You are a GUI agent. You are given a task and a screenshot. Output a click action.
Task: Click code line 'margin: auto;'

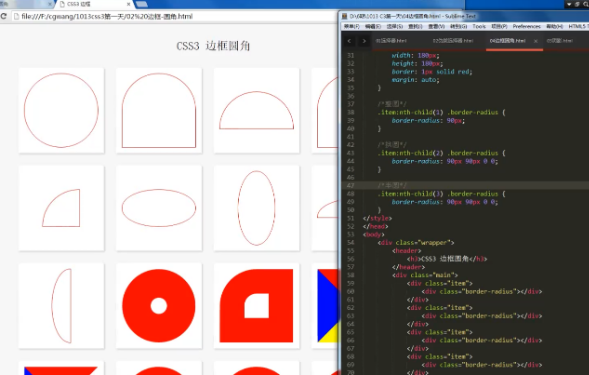[415, 80]
